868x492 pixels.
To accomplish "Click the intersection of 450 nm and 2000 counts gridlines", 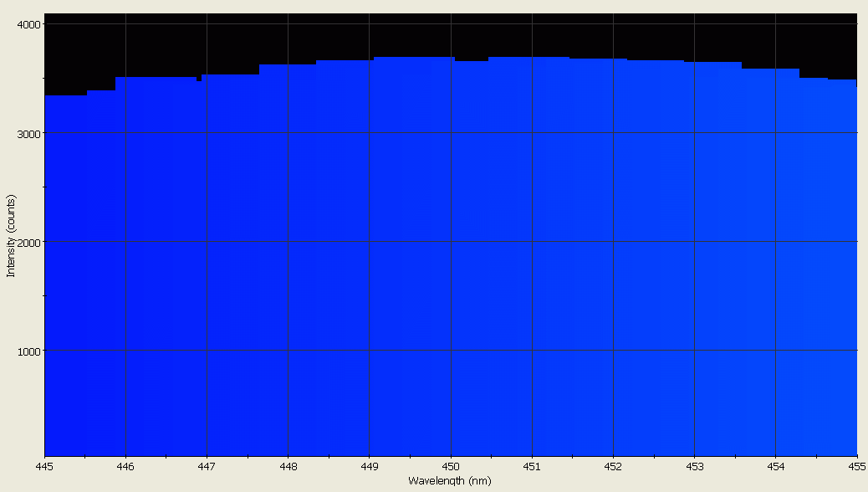I will click(x=451, y=241).
